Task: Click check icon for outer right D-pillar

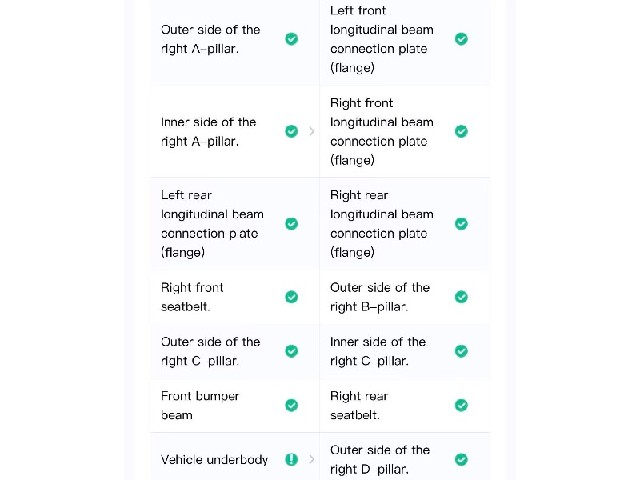Action: [461, 460]
